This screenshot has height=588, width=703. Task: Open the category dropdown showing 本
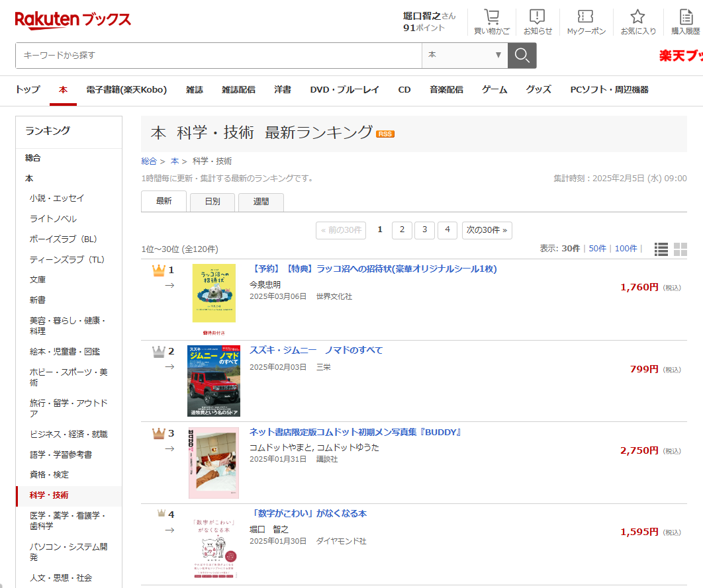pos(465,56)
